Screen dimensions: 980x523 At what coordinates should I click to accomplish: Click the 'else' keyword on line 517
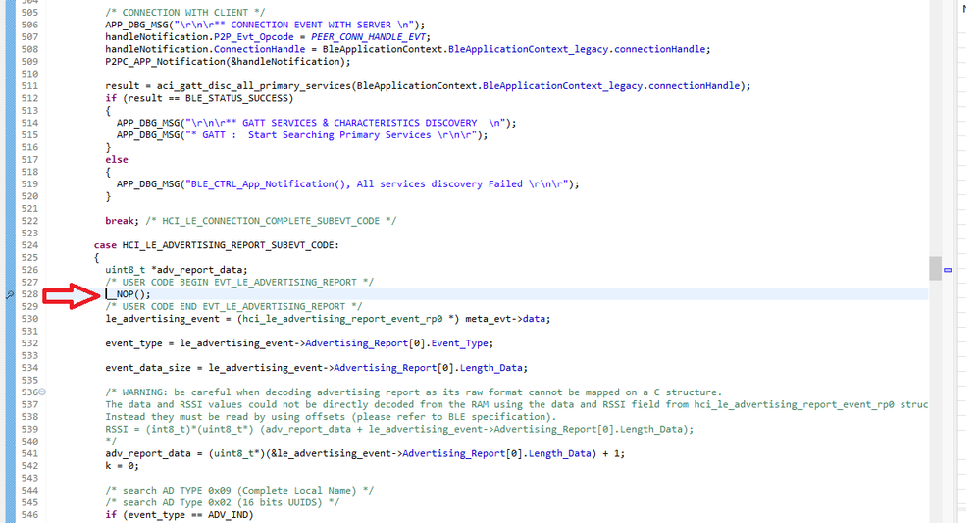pos(117,159)
